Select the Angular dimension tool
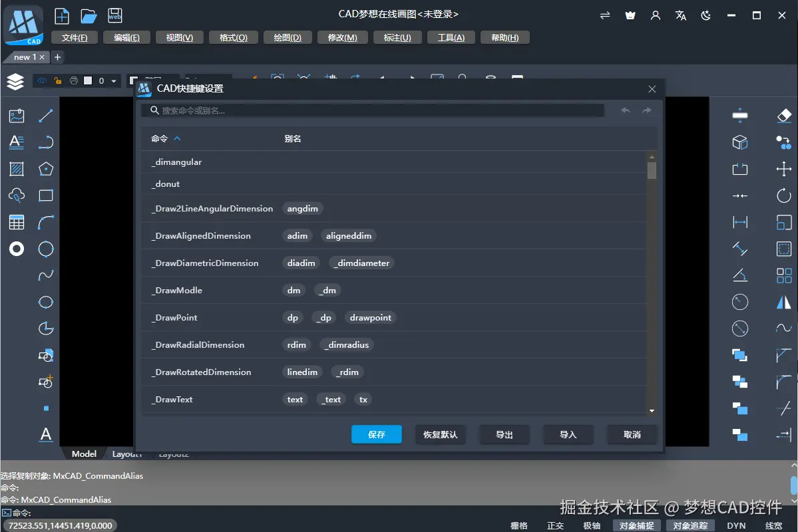Viewport: 798px width, 532px height. coord(740,275)
